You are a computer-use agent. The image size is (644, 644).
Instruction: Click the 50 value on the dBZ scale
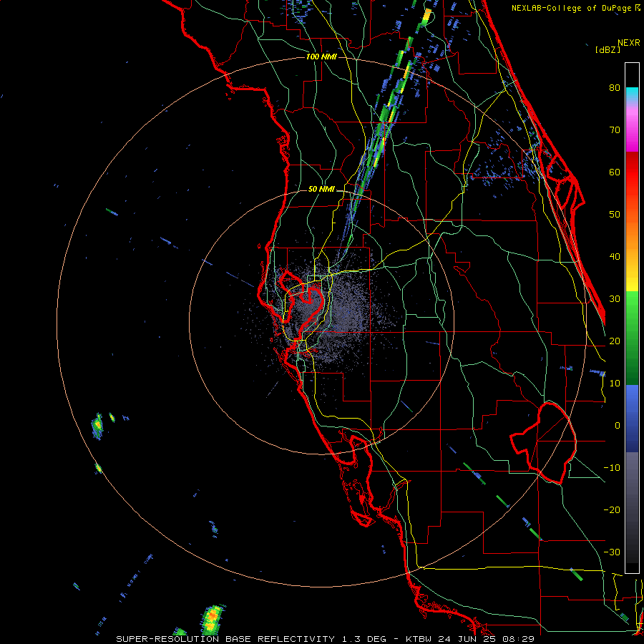pyautogui.click(x=615, y=215)
